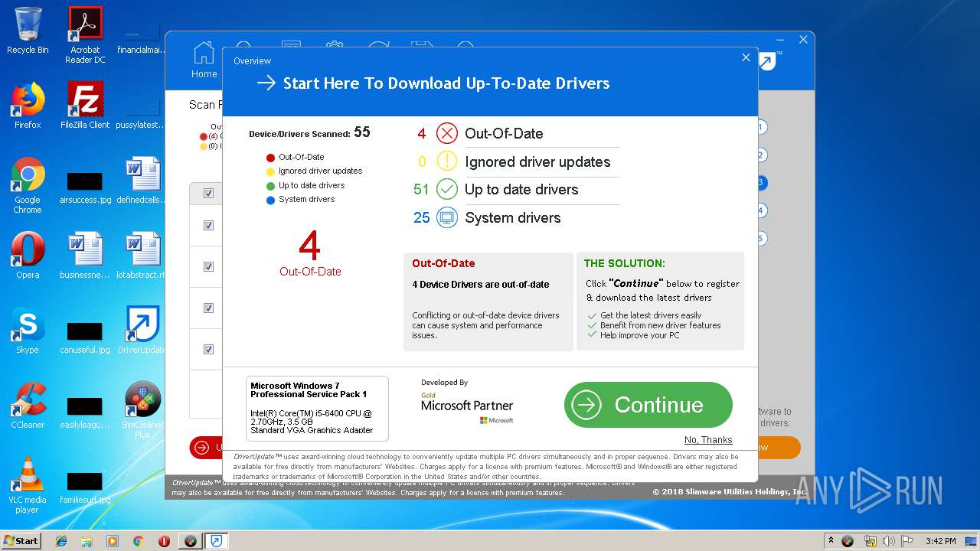Minimize the DriverUpdate main window

coord(782,40)
